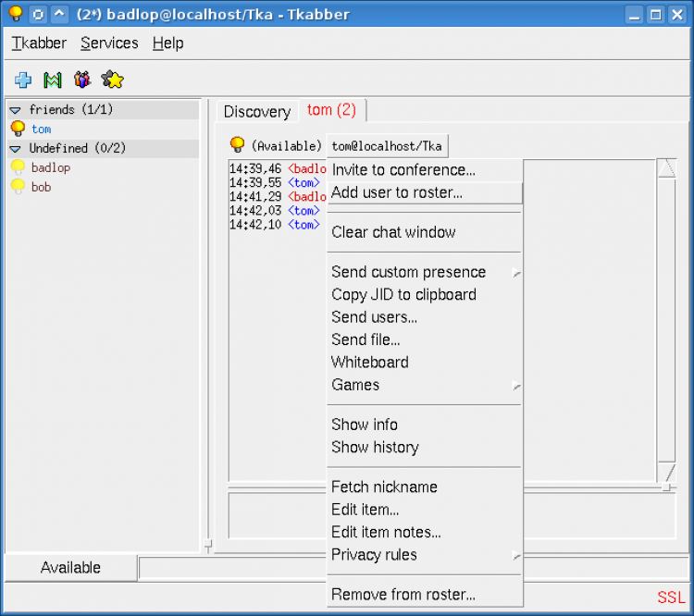Open the Games submenu arrow

(516, 386)
